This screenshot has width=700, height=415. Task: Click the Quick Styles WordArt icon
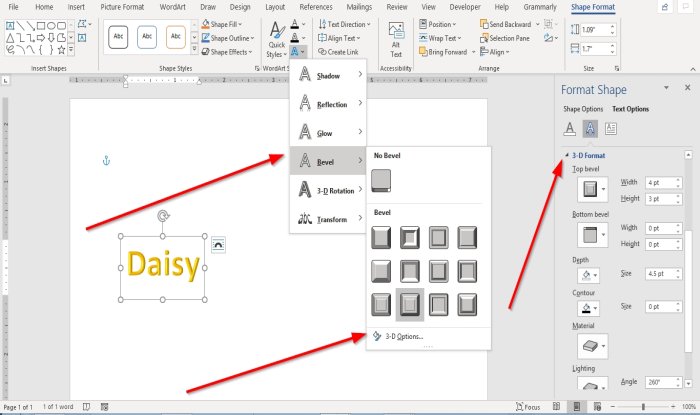click(x=277, y=40)
